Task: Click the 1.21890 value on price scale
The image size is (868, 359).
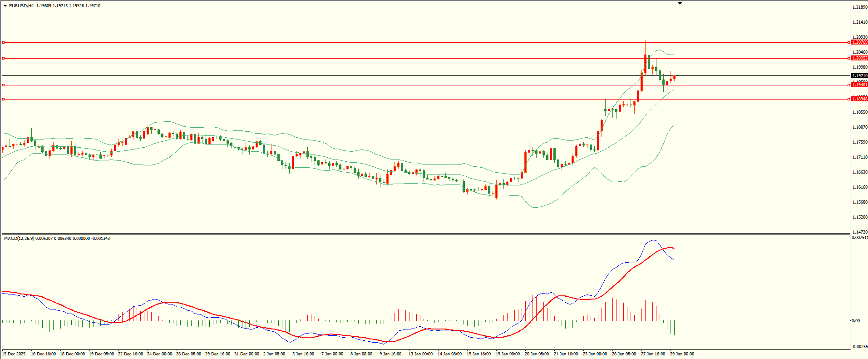Action: (860, 8)
